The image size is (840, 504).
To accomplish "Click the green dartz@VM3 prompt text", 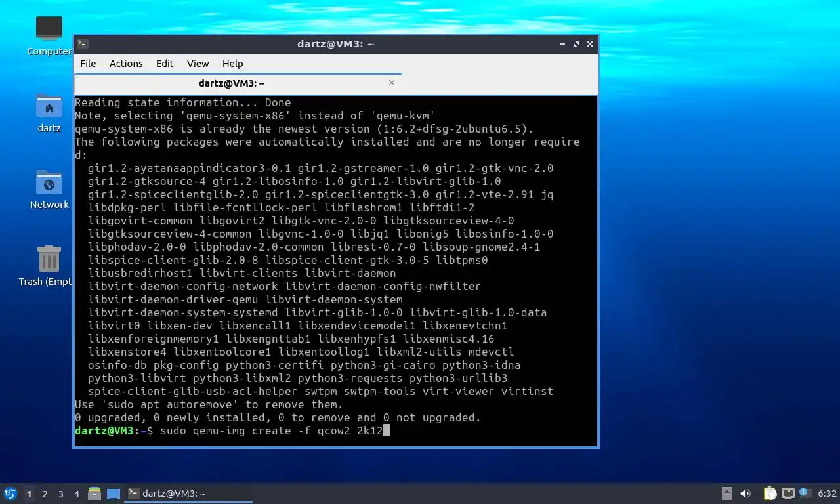I will [104, 430].
